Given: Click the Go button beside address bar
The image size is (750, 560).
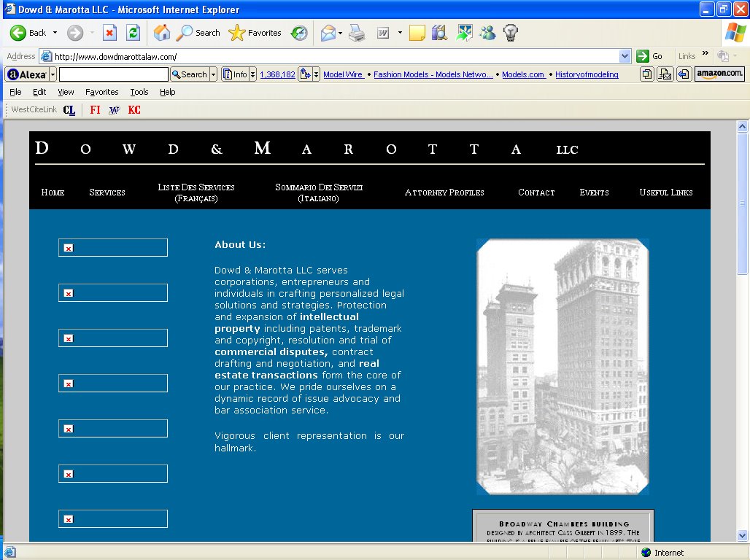Looking at the screenshot, I should click(650, 56).
